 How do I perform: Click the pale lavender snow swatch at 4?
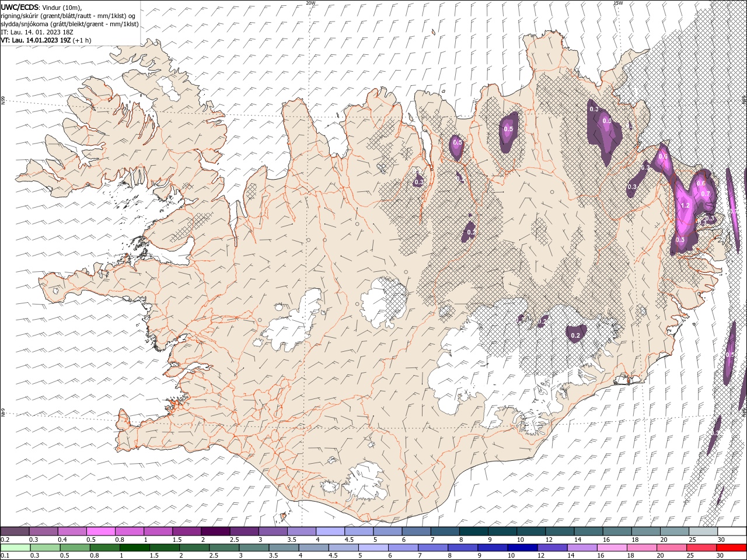pyautogui.click(x=330, y=531)
